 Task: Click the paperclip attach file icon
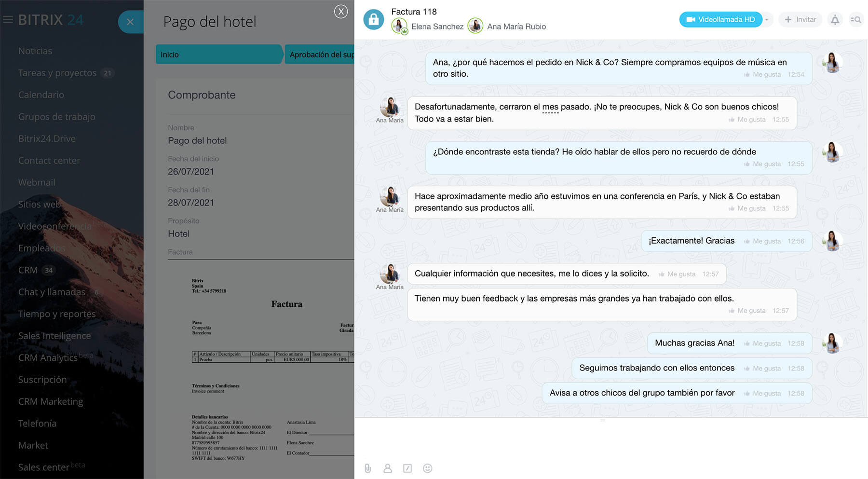coord(367,468)
